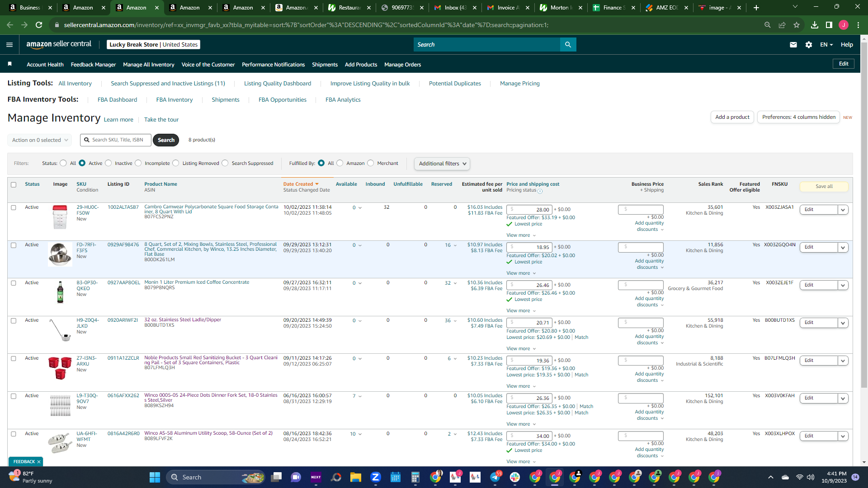Image resolution: width=868 pixels, height=488 pixels.
Task: Open the Windows Start menu
Action: coord(155,477)
